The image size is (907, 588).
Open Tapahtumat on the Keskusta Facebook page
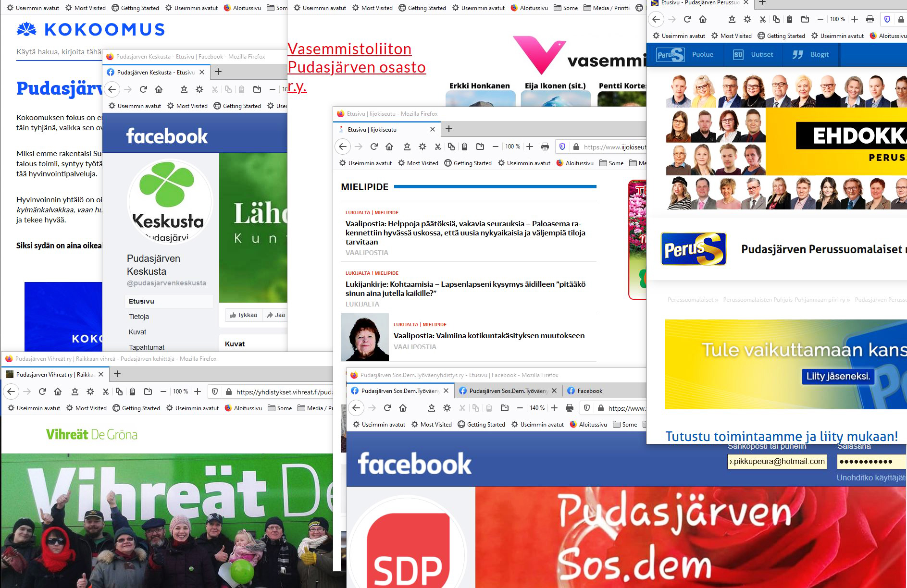[147, 347]
